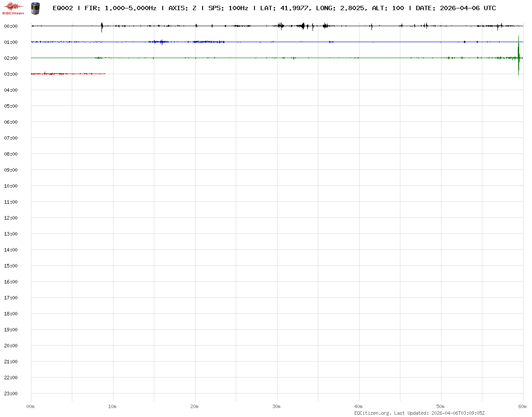Click the 10m minute axis label
Viewport: 532px width, 417px height.
coord(113,406)
